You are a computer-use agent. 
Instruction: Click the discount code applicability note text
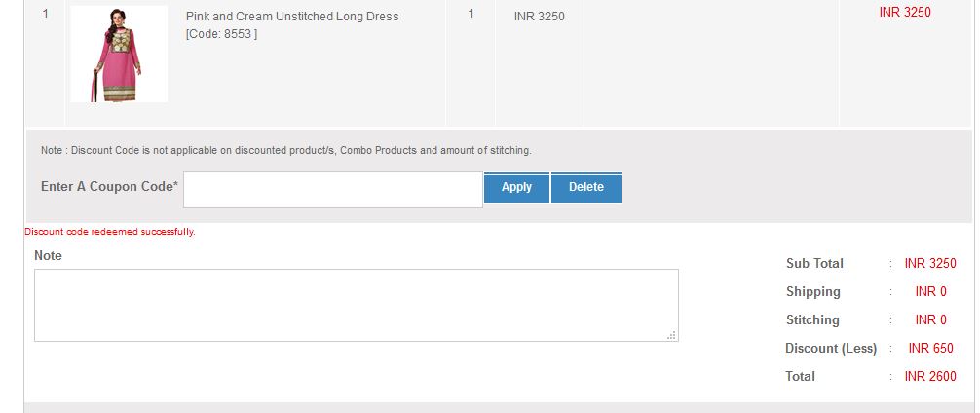point(285,151)
